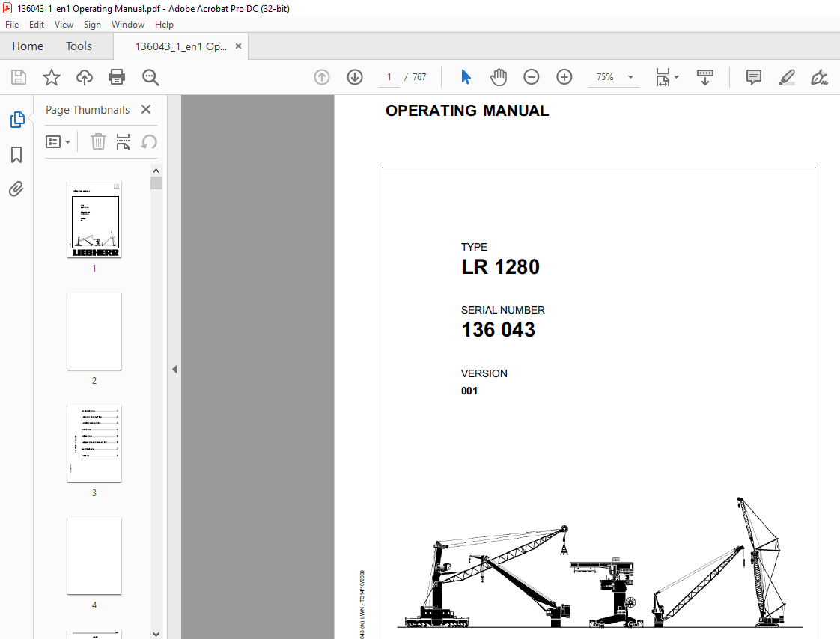Open fit page options dropdown arrow

pyautogui.click(x=676, y=77)
